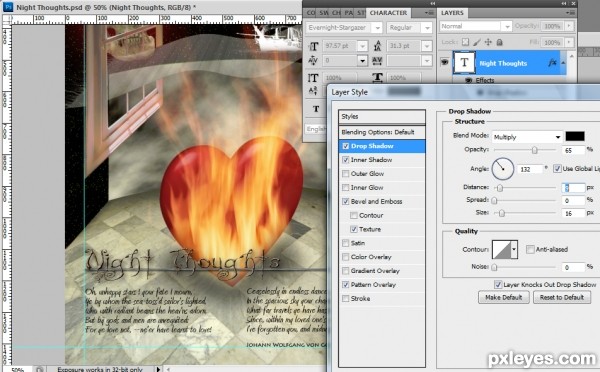The image size is (600, 372).
Task: Uncheck the Bevel and Emboss checkbox
Action: (346, 201)
